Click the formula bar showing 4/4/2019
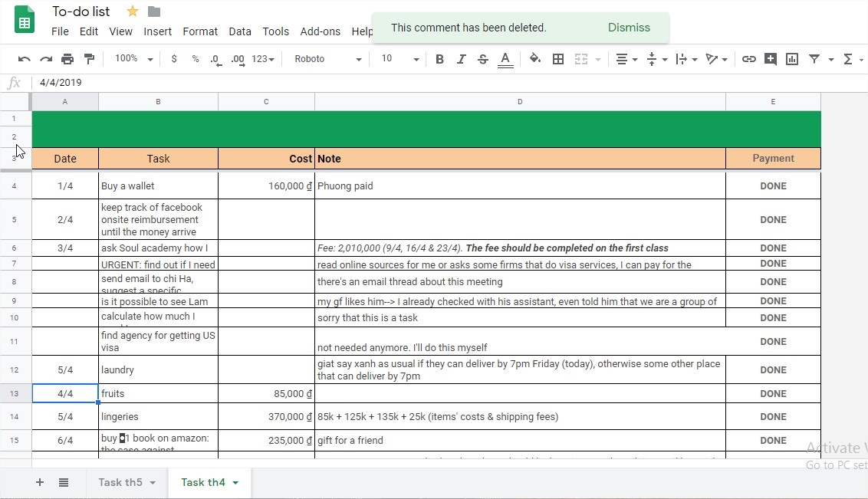 click(x=449, y=83)
